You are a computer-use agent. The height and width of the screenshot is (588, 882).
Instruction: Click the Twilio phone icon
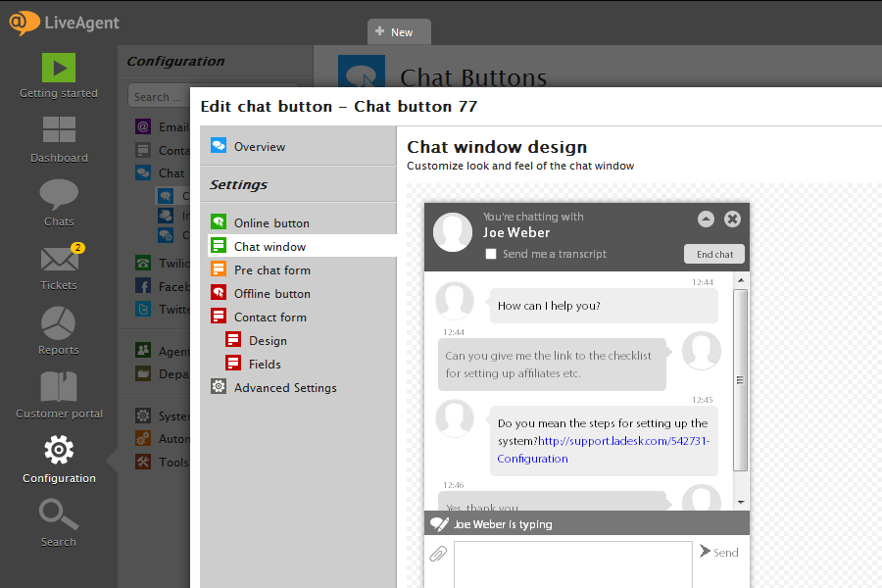[x=143, y=263]
